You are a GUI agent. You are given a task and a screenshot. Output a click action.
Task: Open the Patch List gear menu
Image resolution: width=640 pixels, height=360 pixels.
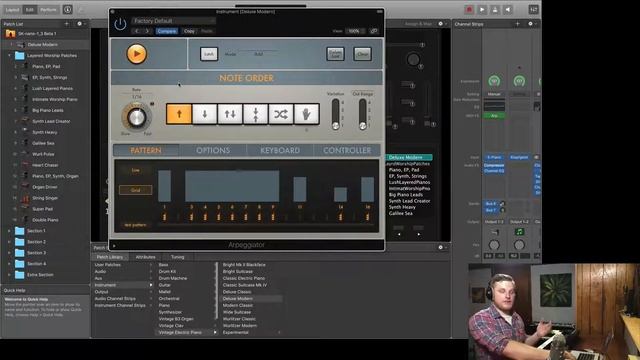(80, 24)
